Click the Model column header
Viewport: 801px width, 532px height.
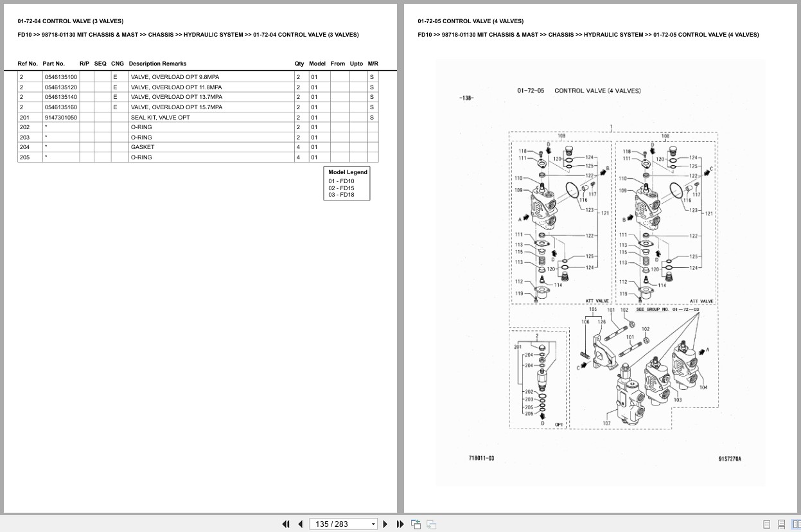tap(317, 64)
